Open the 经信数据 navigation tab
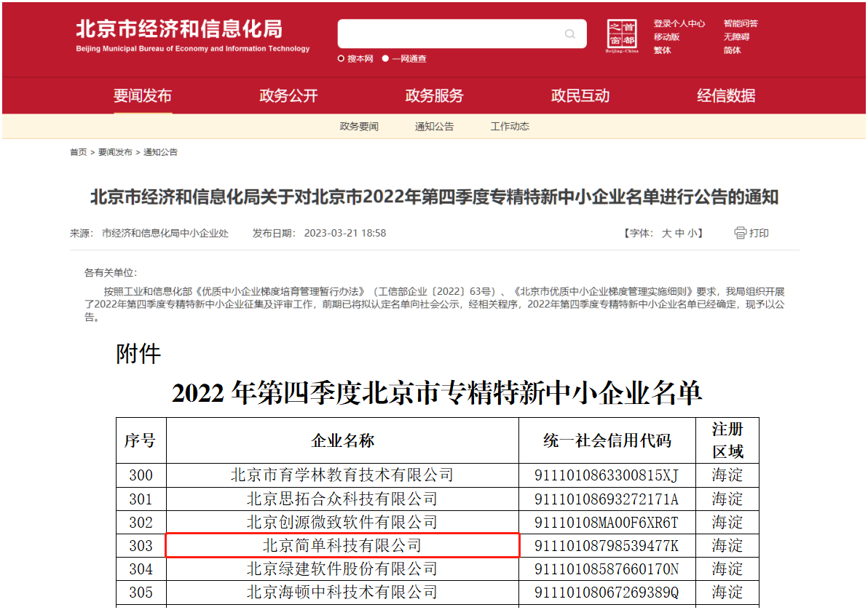Screen dimensions: 868x610 [726, 96]
